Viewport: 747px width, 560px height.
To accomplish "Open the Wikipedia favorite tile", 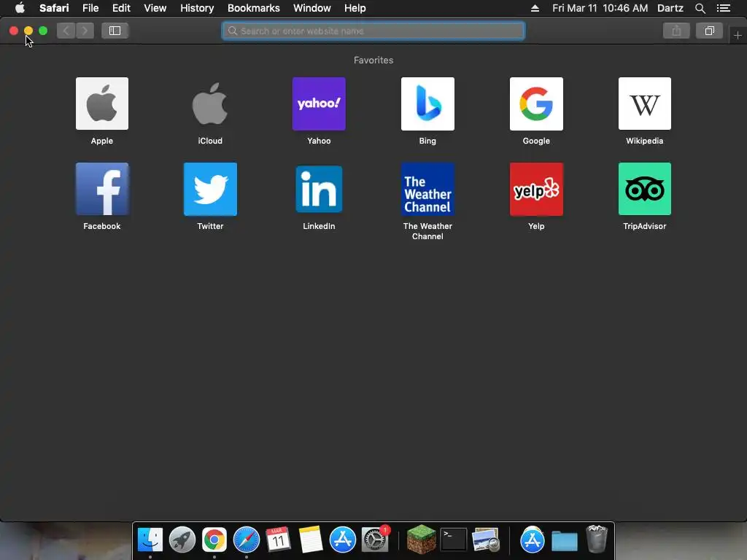I will pos(645,104).
